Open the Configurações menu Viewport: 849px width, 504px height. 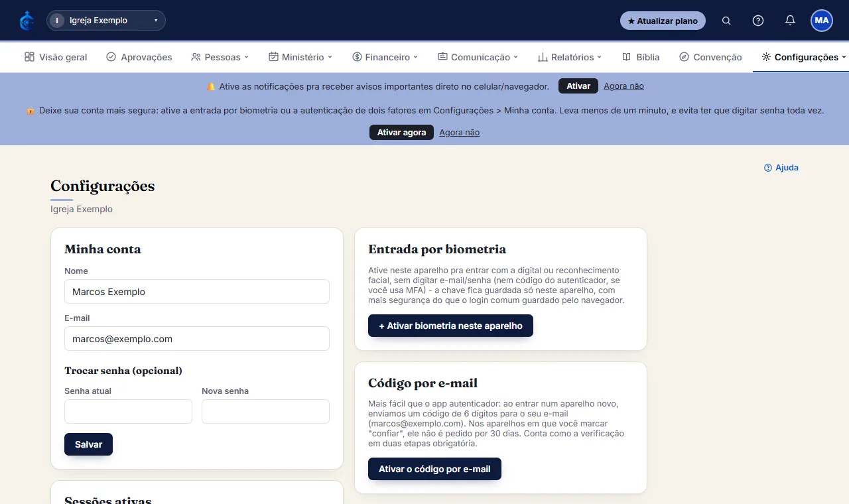(804, 57)
